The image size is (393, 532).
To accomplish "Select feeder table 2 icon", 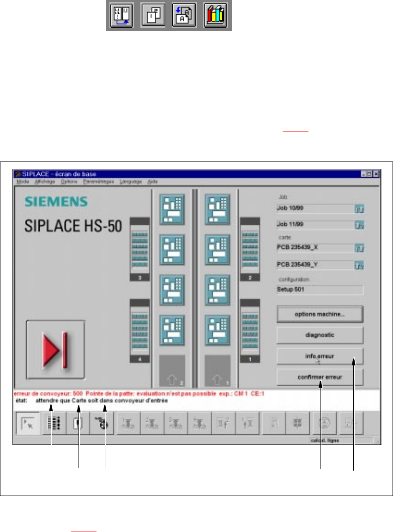I will (250, 249).
